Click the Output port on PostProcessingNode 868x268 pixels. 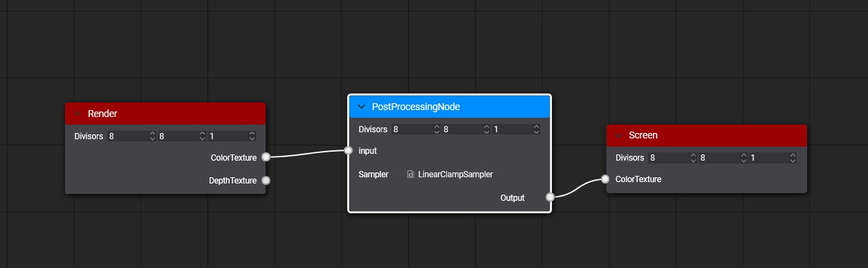pyautogui.click(x=550, y=197)
